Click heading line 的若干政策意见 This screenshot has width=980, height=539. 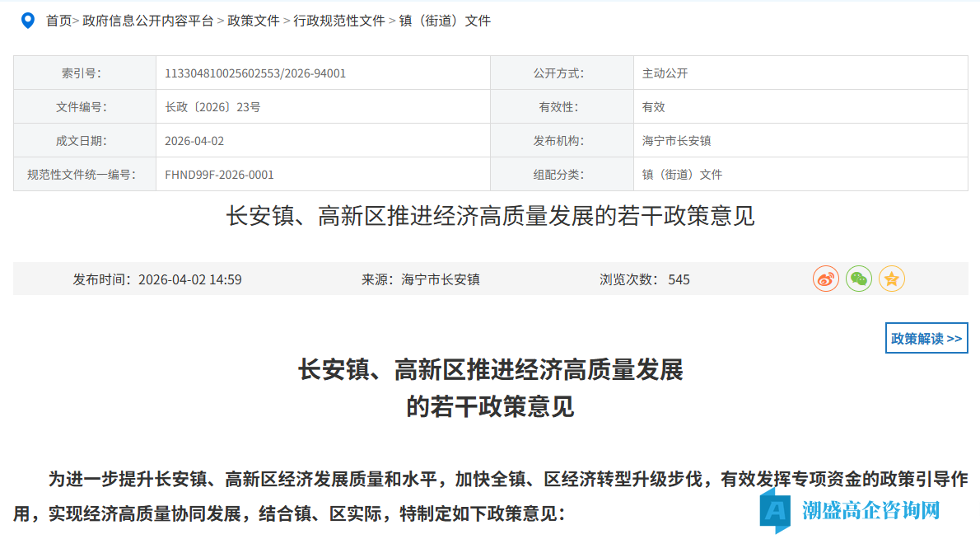pos(491,406)
